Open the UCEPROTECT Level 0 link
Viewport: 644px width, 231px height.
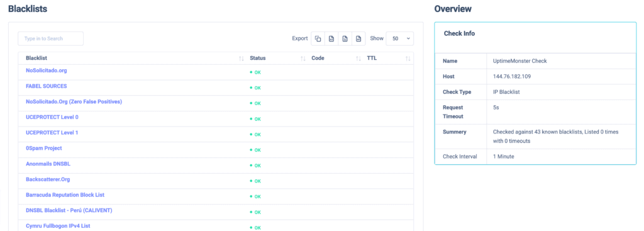tap(52, 117)
